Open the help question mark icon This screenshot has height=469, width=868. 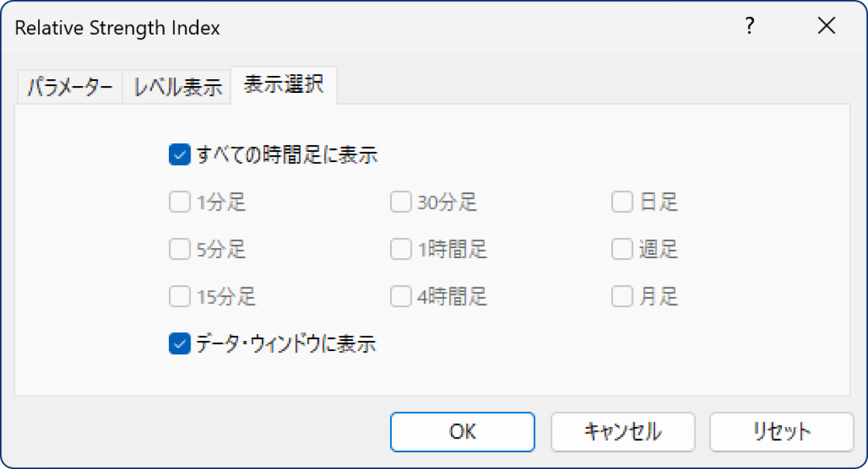[x=749, y=26]
